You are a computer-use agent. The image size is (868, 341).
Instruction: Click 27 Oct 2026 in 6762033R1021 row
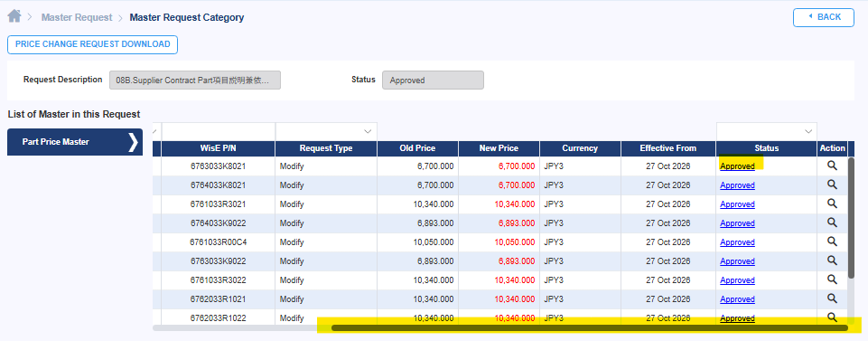pos(668,298)
